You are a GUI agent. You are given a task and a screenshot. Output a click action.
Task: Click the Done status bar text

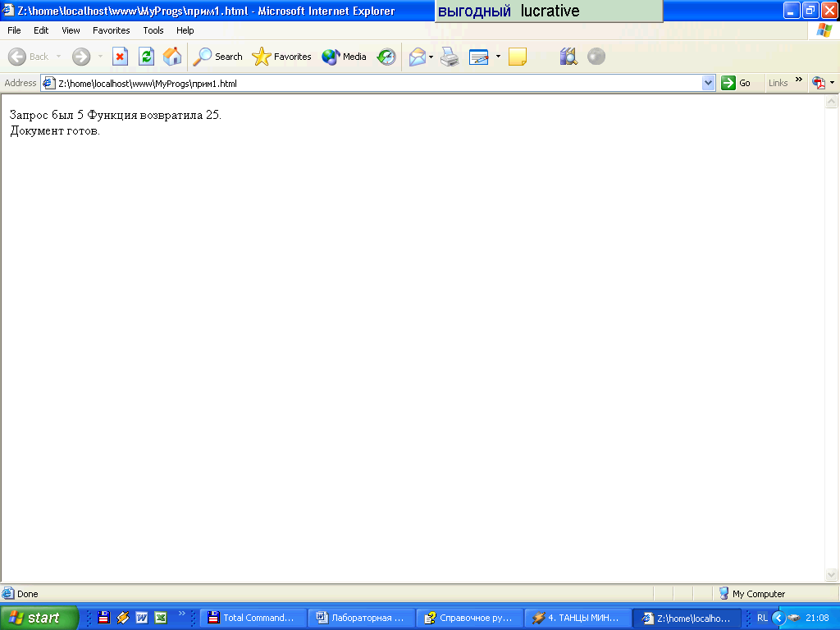27,594
